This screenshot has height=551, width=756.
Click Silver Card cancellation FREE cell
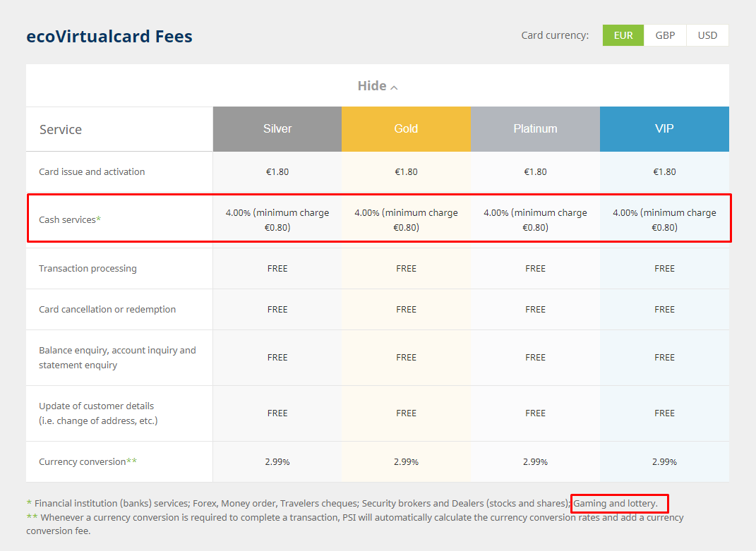pos(277,310)
